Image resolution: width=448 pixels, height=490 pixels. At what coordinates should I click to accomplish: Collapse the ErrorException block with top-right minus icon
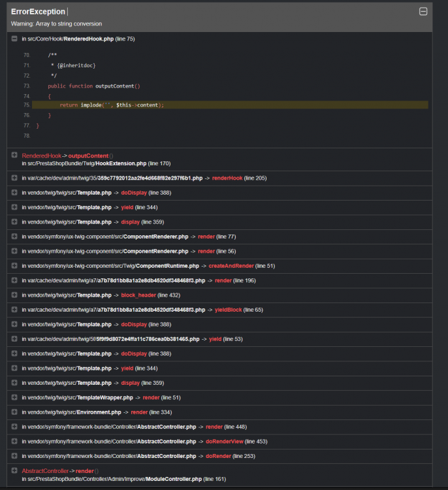pyautogui.click(x=423, y=12)
